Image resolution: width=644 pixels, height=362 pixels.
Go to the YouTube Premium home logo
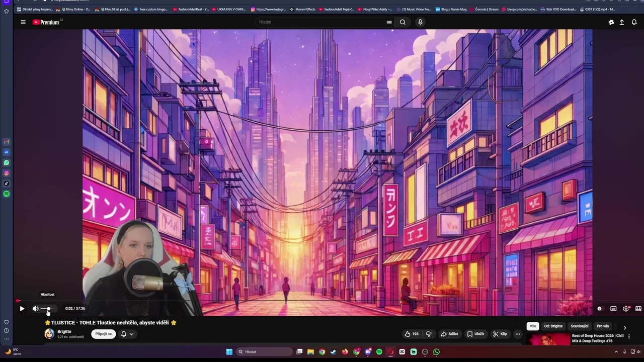(46, 22)
